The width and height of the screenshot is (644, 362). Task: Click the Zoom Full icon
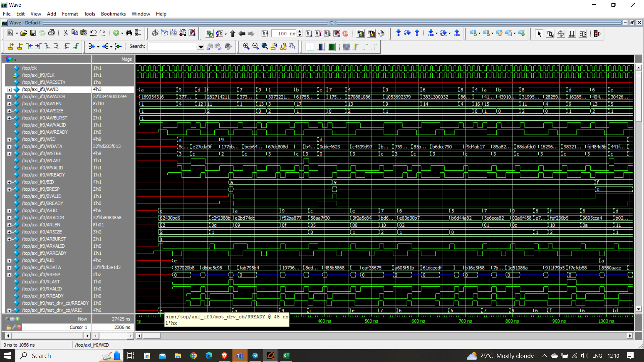click(x=265, y=47)
